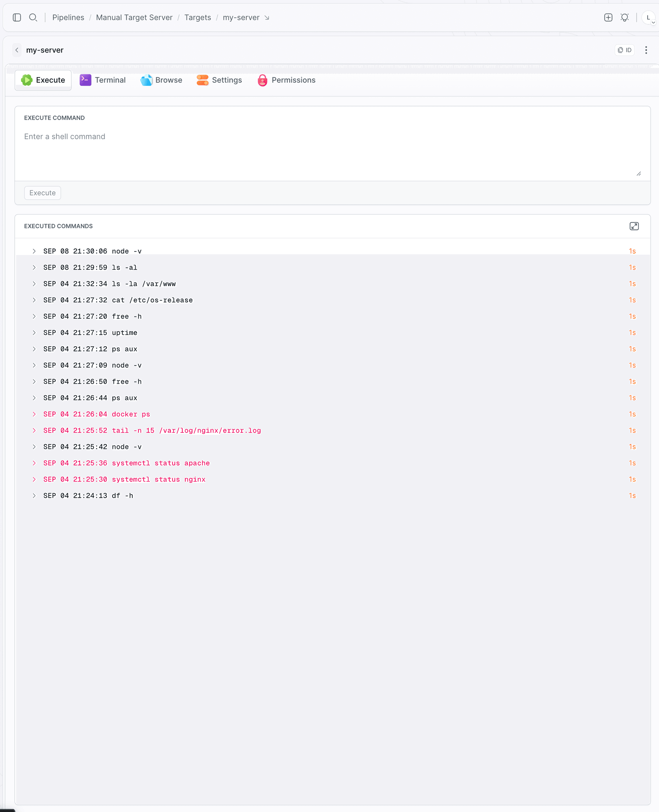Viewport: 659px width, 812px height.
Task: Switch to the Browse tab
Action: pos(161,80)
